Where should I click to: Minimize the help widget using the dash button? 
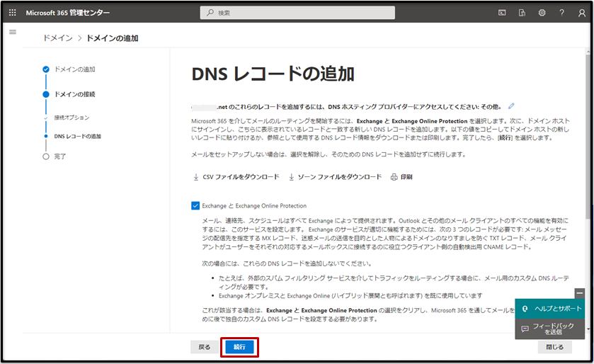pyautogui.click(x=579, y=293)
